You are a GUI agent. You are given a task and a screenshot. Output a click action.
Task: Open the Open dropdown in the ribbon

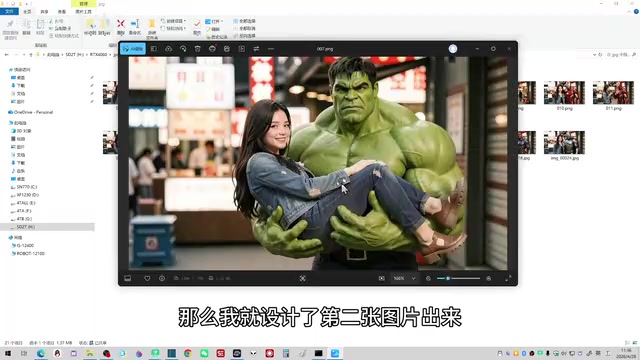tap(214, 21)
